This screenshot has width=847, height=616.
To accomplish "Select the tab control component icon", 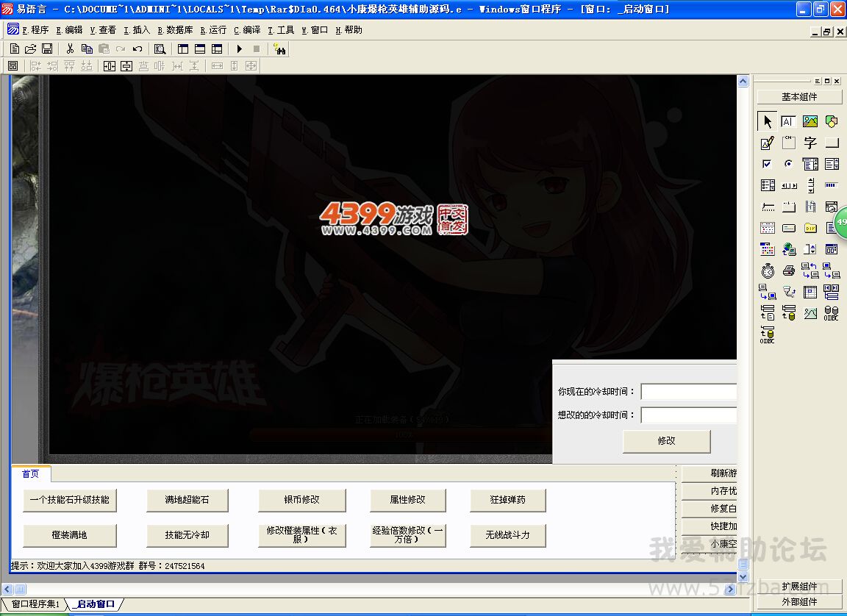I will (788, 207).
